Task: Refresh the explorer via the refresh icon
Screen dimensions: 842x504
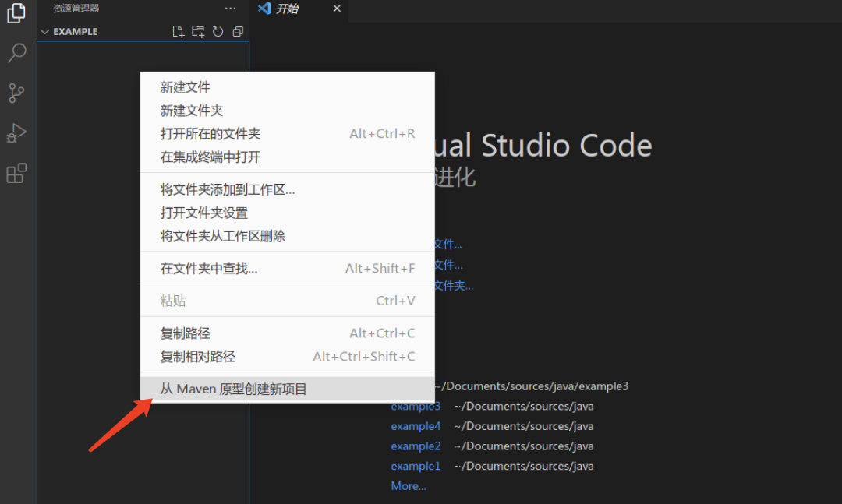Action: [x=218, y=32]
